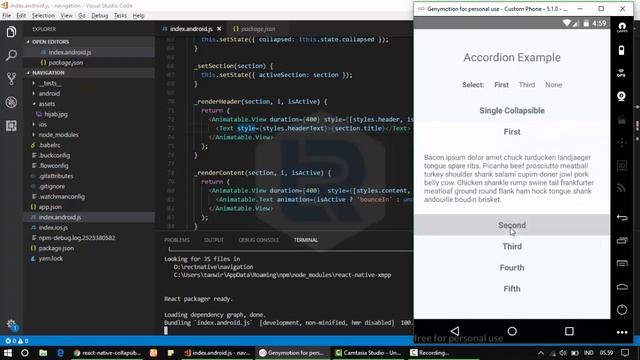Expand the Fourth accordion section
Viewport: 640px width, 360px height.
tap(512, 268)
